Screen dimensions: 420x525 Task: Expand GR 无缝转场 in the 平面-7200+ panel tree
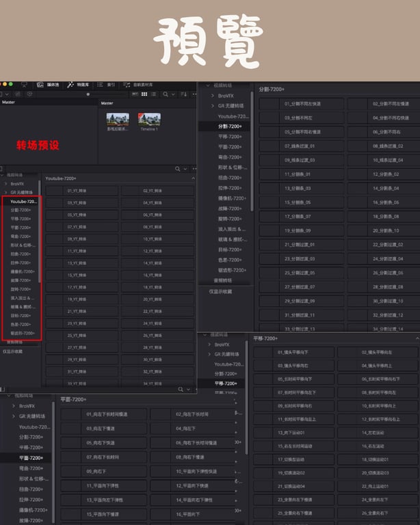[x=14, y=416]
